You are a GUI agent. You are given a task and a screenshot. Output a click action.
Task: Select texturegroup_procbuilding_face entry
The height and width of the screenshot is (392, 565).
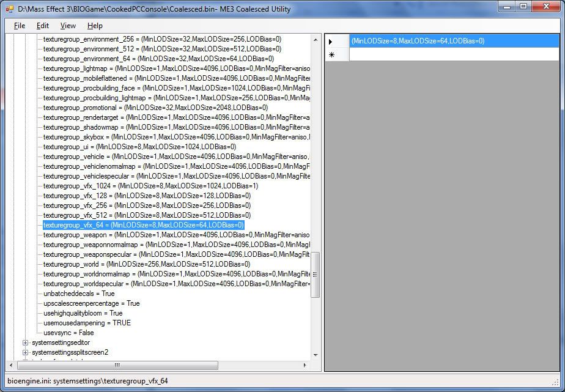[177, 88]
